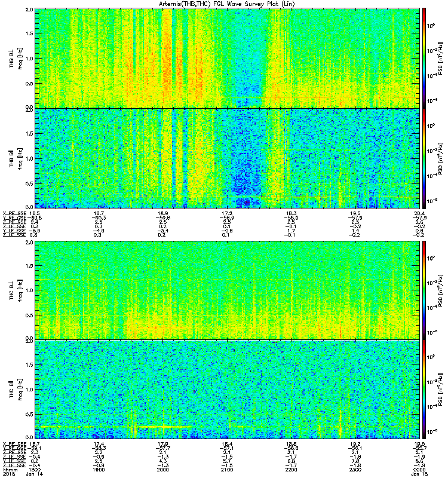Open the THC B-perpendicular spectrogram panel
448x478 pixels.
(x=228, y=290)
